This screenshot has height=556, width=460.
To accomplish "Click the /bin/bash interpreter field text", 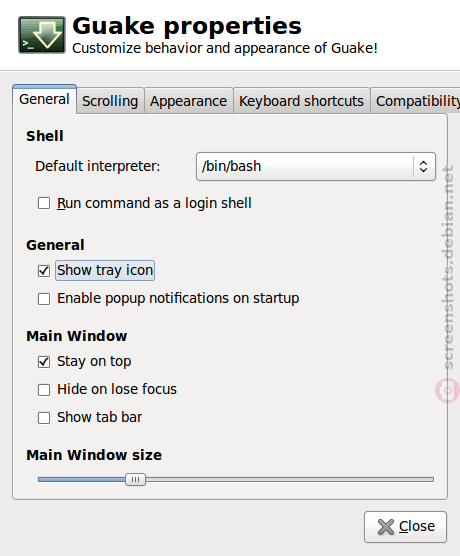I will [231, 166].
